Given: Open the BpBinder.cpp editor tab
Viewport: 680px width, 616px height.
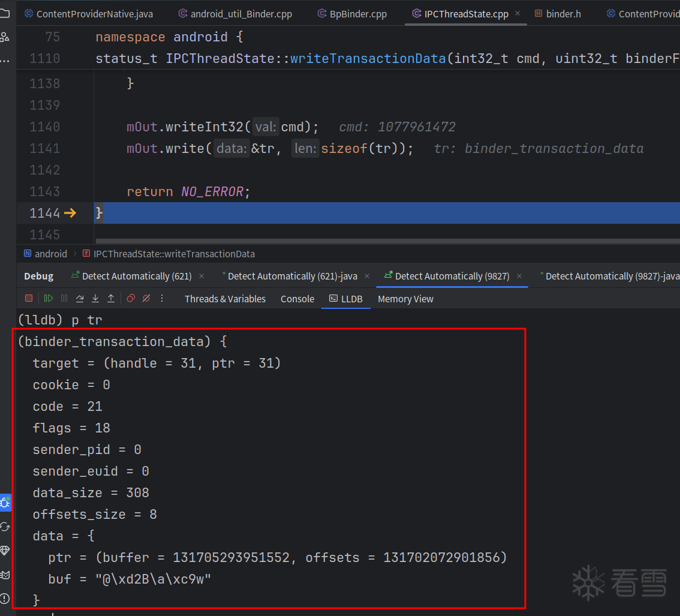Looking at the screenshot, I should tap(352, 14).
